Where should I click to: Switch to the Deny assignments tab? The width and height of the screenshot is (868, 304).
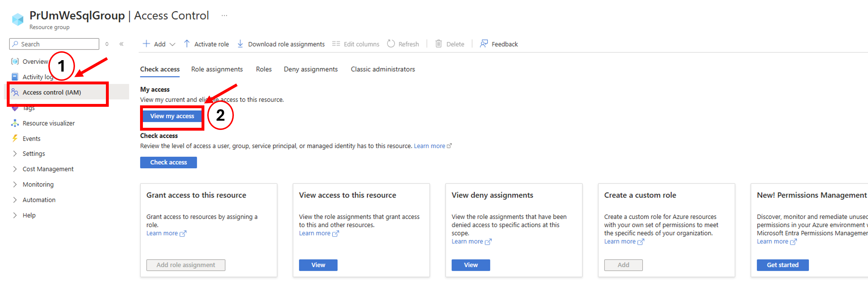click(311, 69)
